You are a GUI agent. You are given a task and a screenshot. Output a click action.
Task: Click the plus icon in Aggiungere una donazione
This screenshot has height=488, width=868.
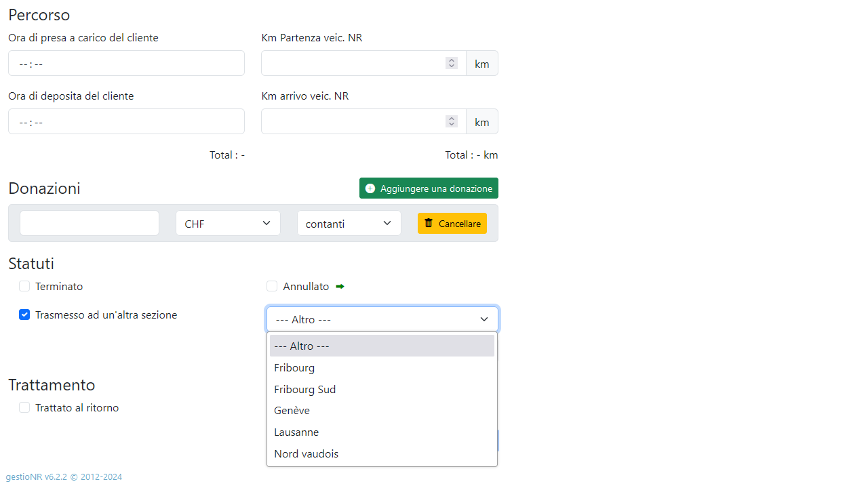pos(370,188)
